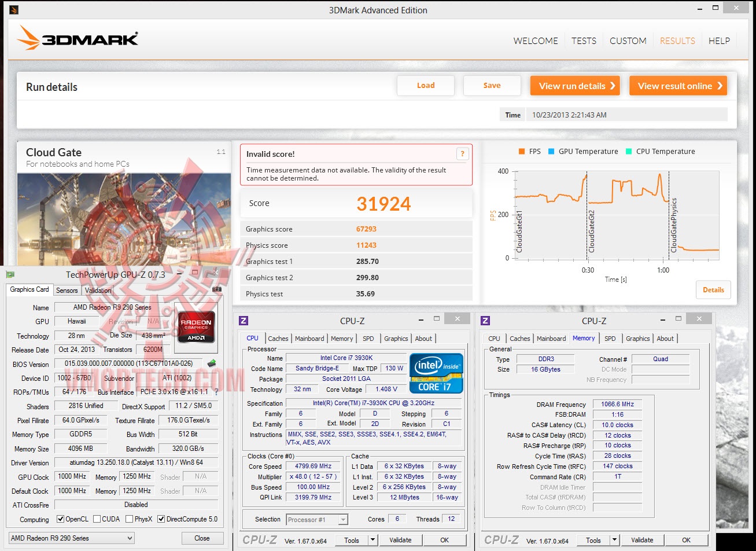
Task: Click Validate in the processor CPU-Z window
Action: click(400, 540)
